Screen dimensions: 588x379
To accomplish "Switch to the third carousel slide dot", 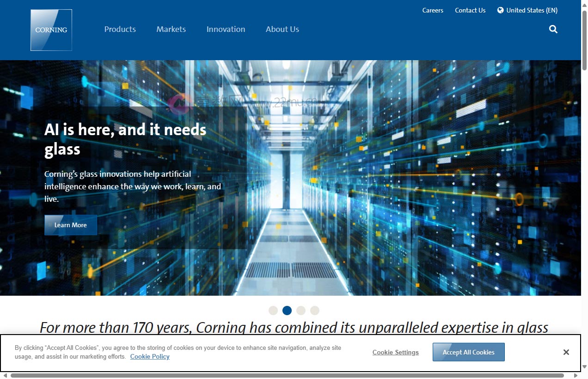I will [x=301, y=311].
